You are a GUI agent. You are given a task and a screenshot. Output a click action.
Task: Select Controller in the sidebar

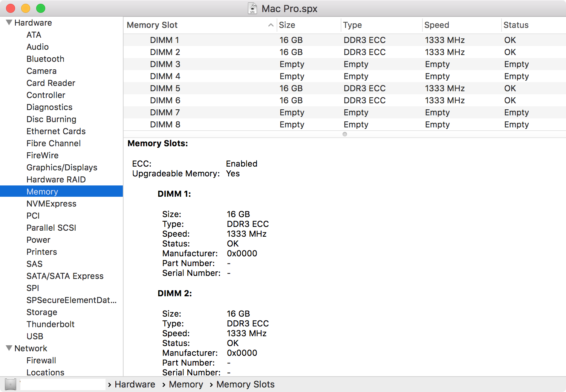tap(46, 95)
